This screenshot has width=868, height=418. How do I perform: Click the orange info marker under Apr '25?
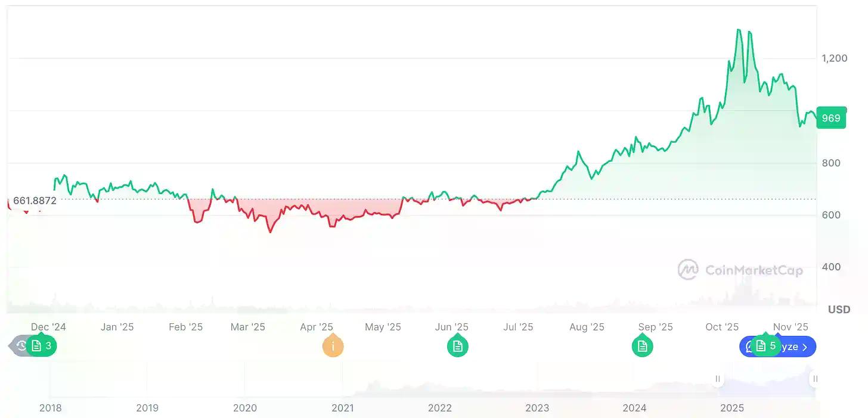(333, 345)
